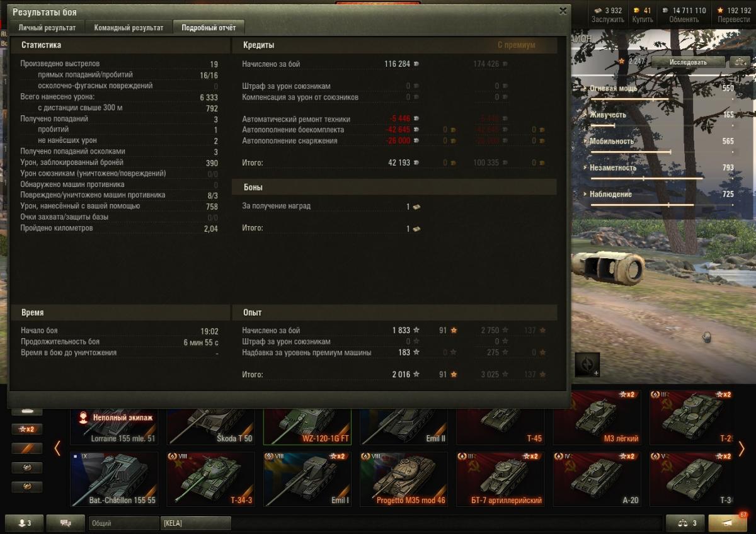This screenshot has width=756, height=534.
Task: Open the Личный результат tab
Action: 47,28
